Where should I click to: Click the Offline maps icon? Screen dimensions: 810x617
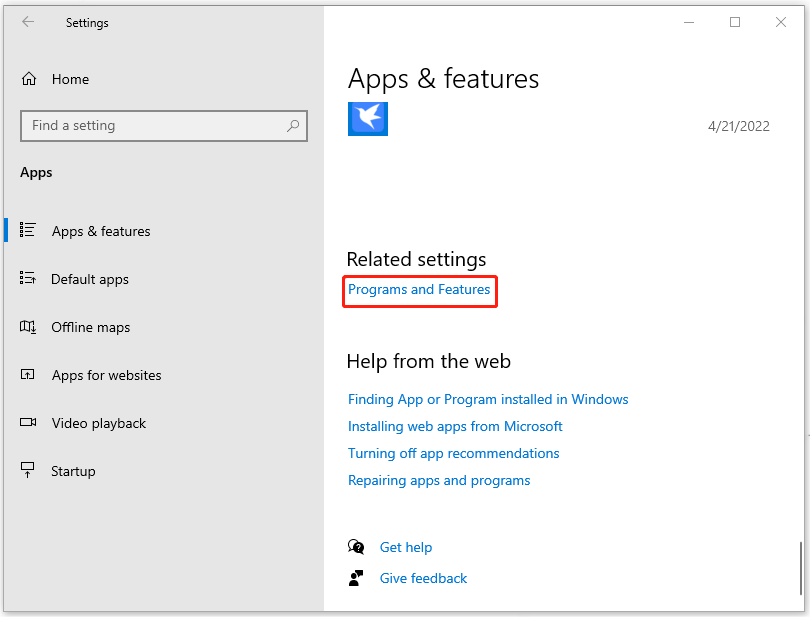(28, 327)
